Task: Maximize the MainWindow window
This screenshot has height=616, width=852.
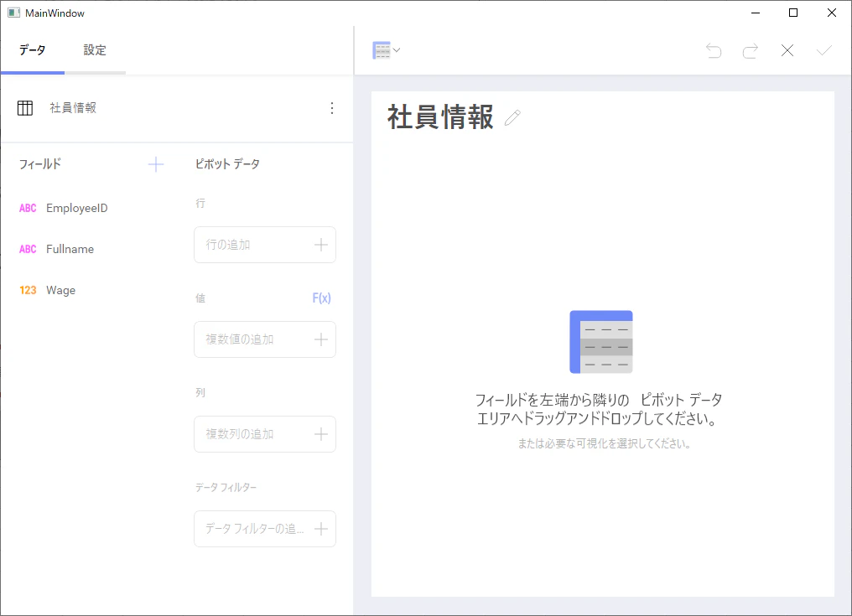Action: (x=793, y=13)
